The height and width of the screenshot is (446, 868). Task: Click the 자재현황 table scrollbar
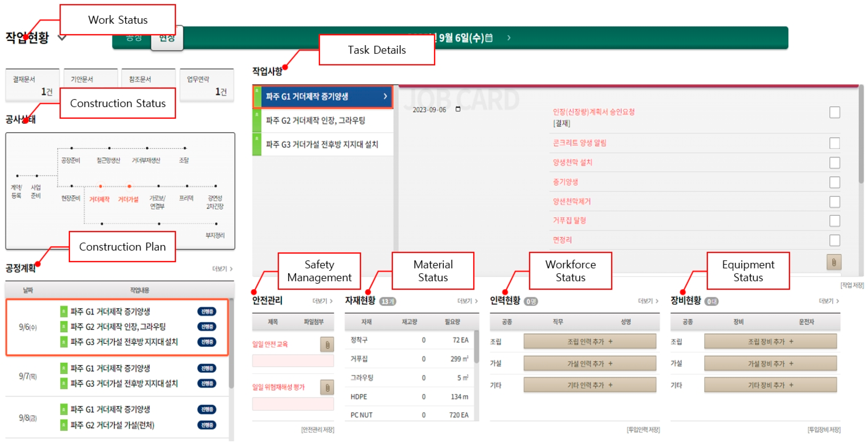coord(477,347)
